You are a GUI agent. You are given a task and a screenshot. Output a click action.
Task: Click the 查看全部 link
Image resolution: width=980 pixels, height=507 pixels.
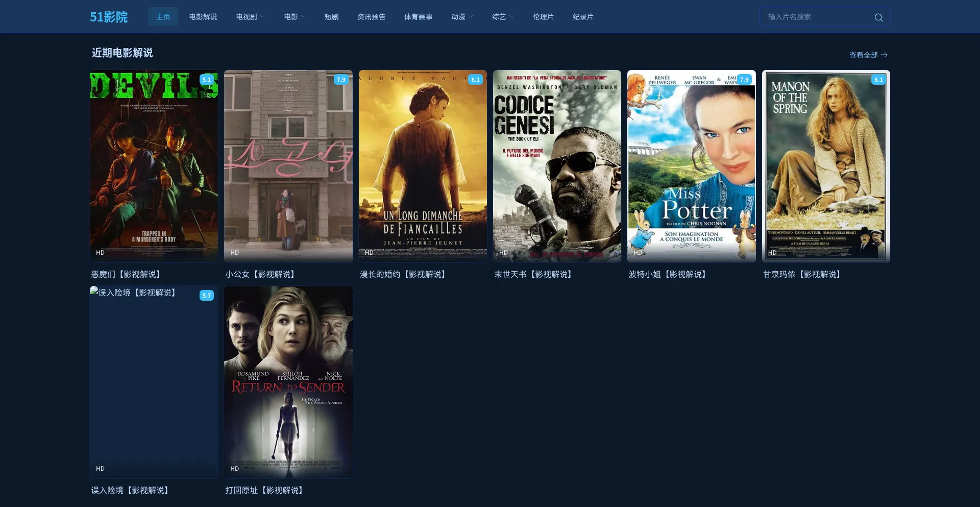[868, 55]
